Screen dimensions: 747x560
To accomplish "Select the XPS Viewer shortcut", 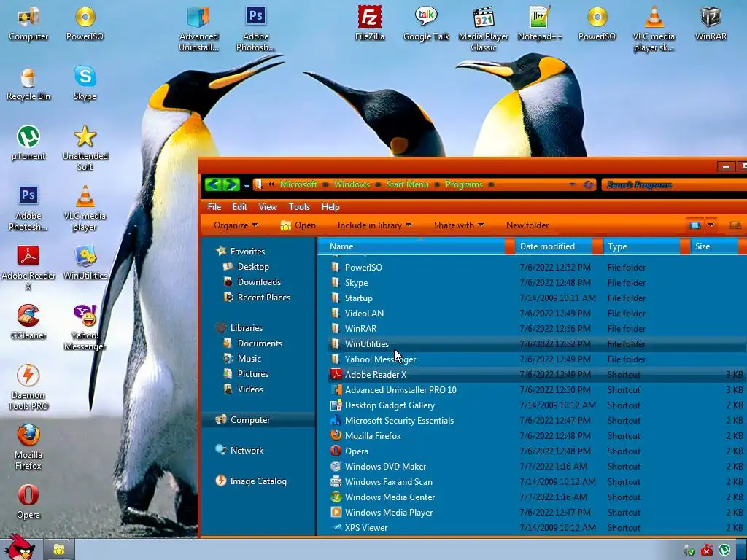I will (x=538, y=528).
